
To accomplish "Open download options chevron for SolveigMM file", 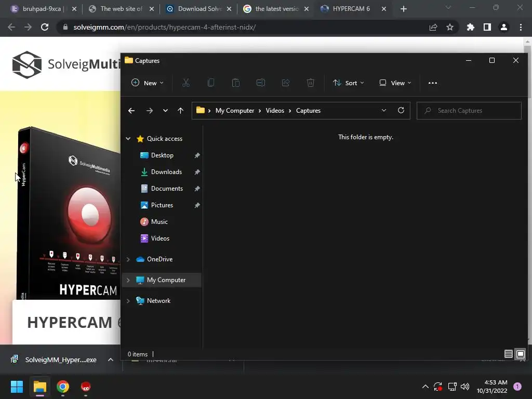I will [110, 360].
